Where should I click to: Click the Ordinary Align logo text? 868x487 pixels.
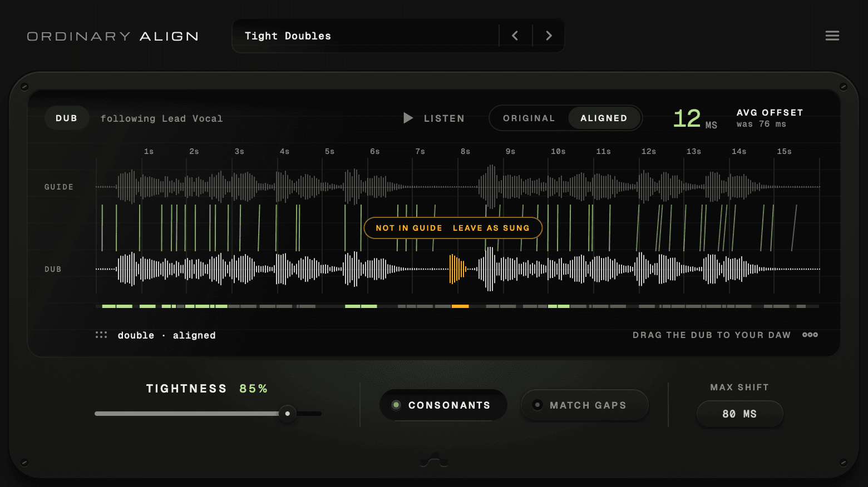click(113, 36)
